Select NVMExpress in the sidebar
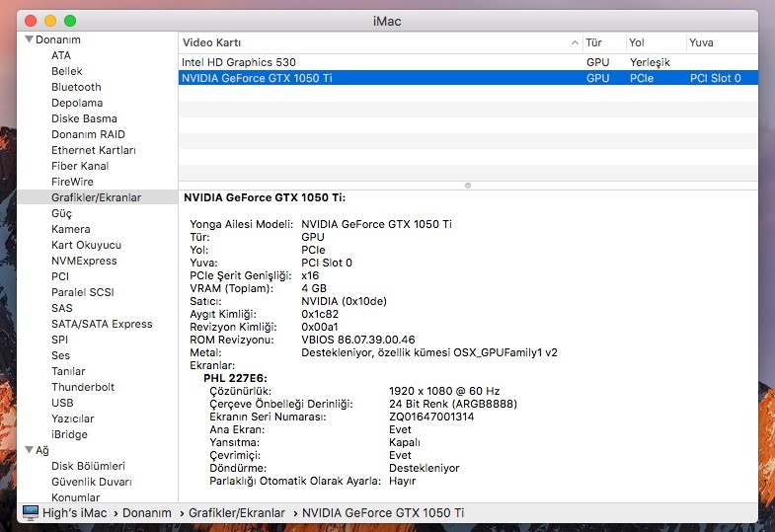 (x=84, y=261)
